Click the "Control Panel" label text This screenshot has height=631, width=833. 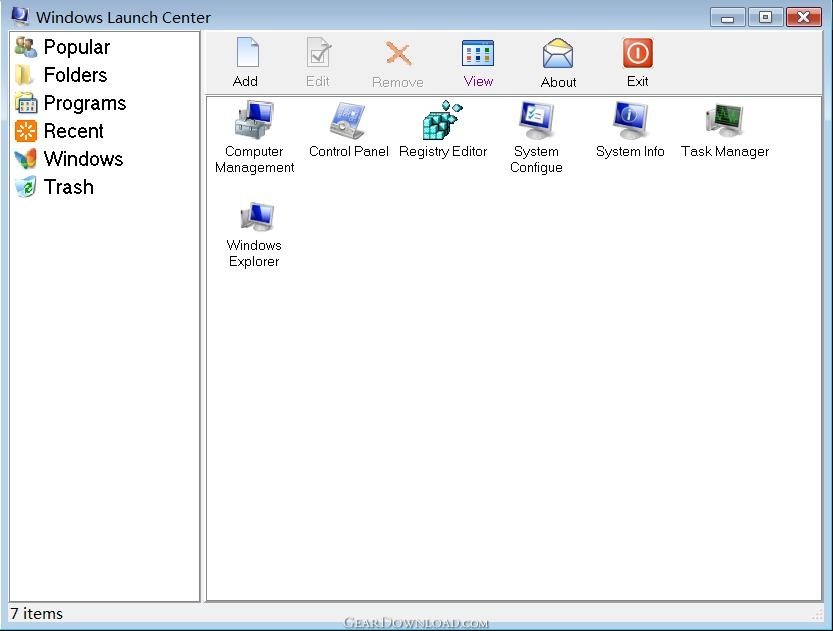(348, 151)
